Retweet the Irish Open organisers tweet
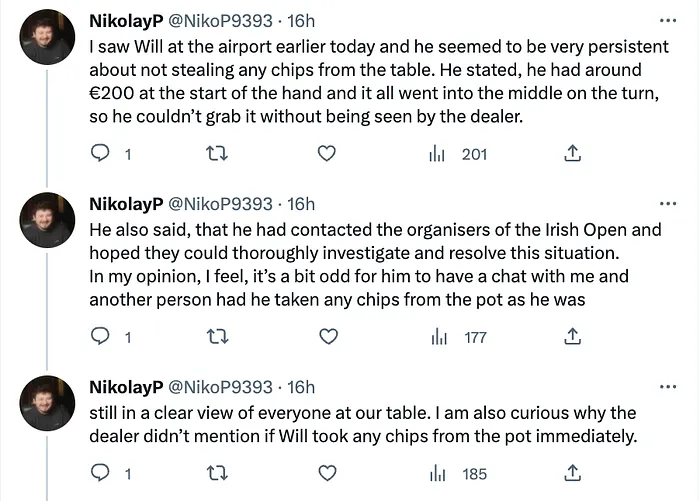This screenshot has width=700, height=501. tap(212, 337)
